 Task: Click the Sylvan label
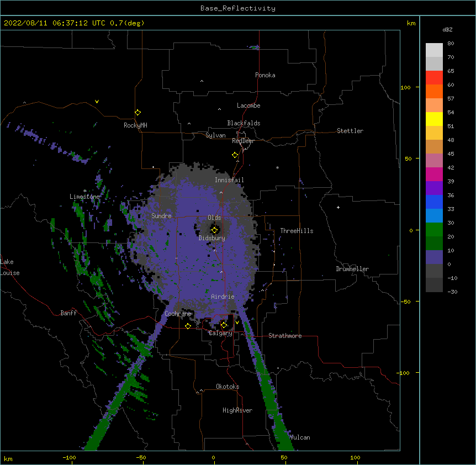coord(215,135)
